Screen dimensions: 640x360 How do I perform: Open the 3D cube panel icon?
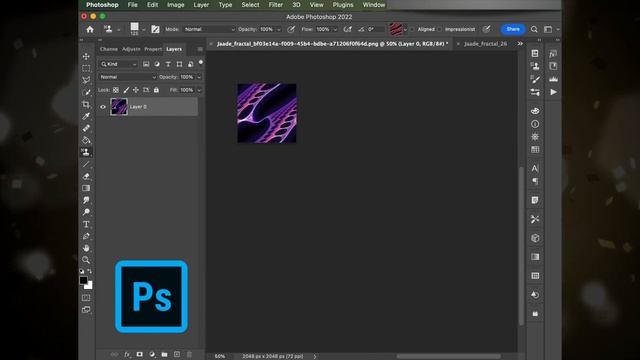click(535, 238)
